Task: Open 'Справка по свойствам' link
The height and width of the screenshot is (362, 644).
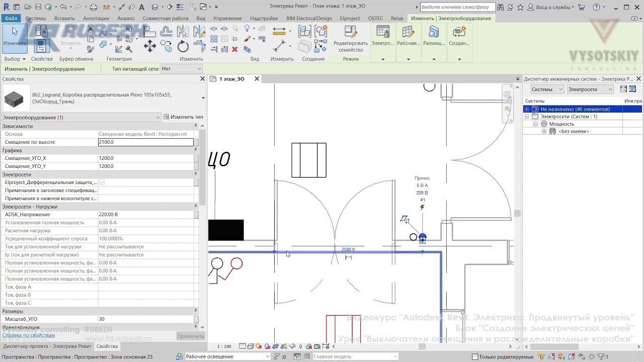Action: pyautogui.click(x=28, y=335)
